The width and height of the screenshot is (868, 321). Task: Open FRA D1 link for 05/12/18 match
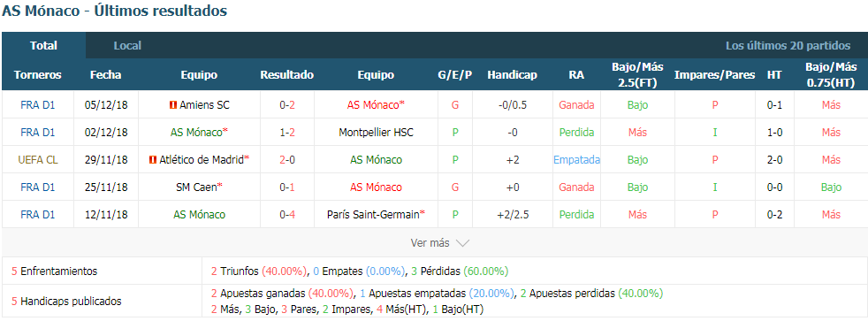38,104
